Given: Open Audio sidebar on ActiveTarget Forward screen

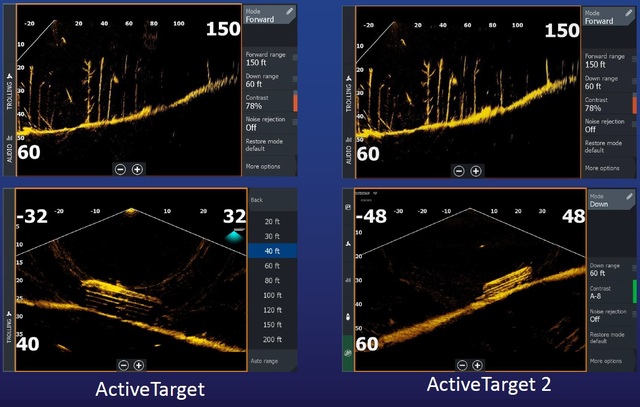Looking at the screenshot, I should coord(9,149).
